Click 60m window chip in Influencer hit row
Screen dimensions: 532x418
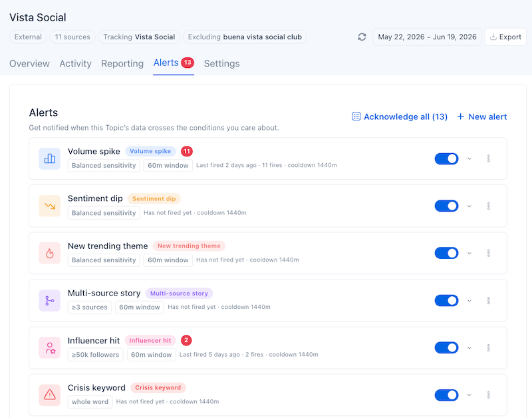[152, 355]
